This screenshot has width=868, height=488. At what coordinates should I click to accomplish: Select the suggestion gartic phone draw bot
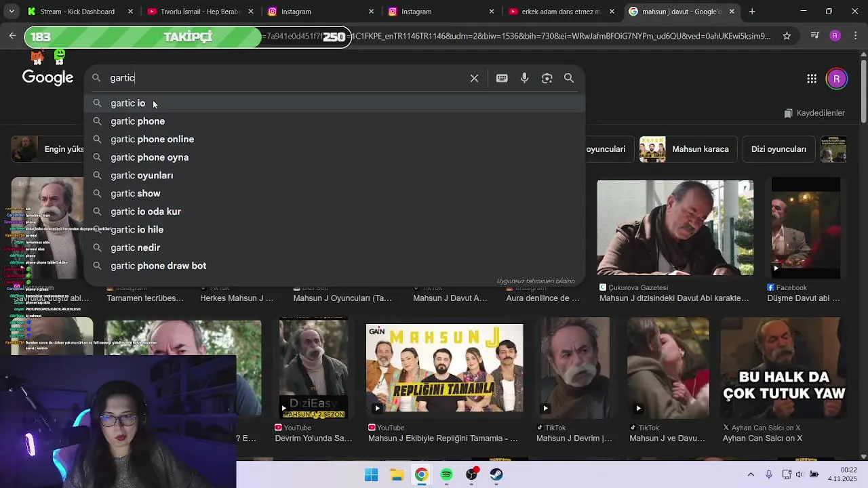(x=334, y=266)
